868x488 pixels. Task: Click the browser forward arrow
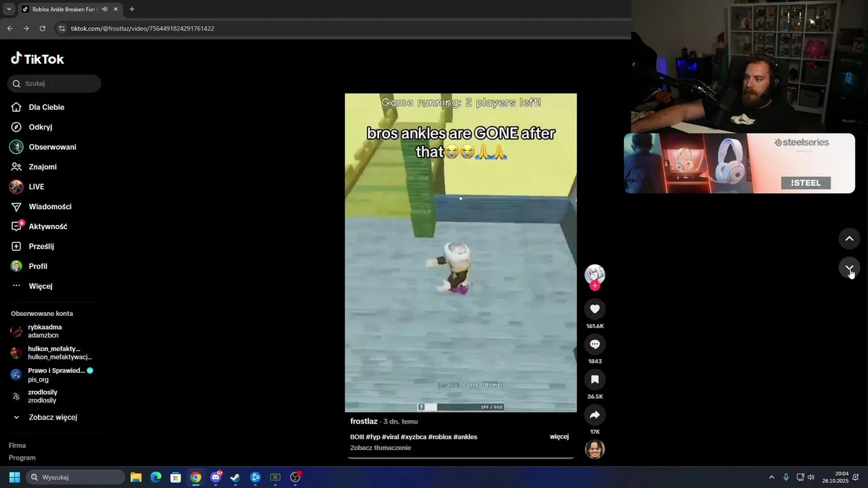tap(26, 28)
